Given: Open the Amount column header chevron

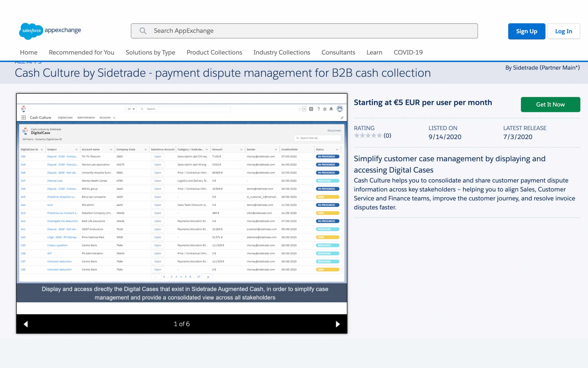Looking at the screenshot, I should point(241,149).
